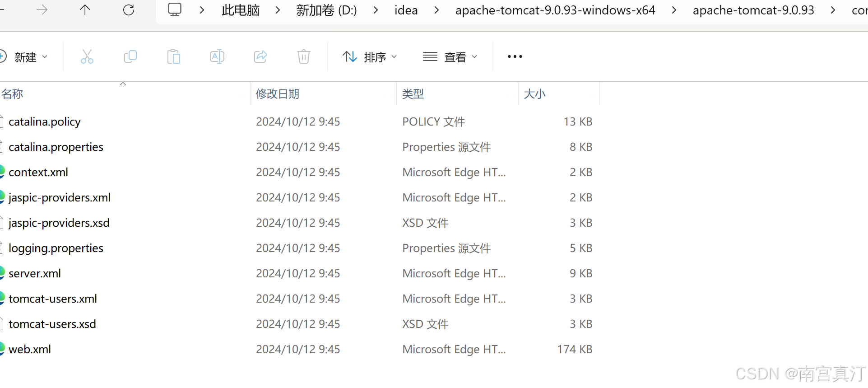Open the 排序 (Sort) dropdown

[370, 57]
